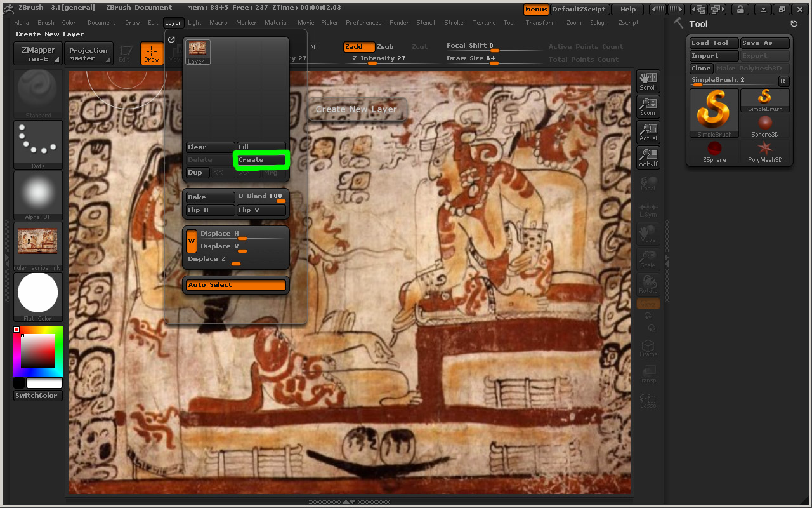Open the Document menu
The width and height of the screenshot is (812, 508).
point(101,22)
